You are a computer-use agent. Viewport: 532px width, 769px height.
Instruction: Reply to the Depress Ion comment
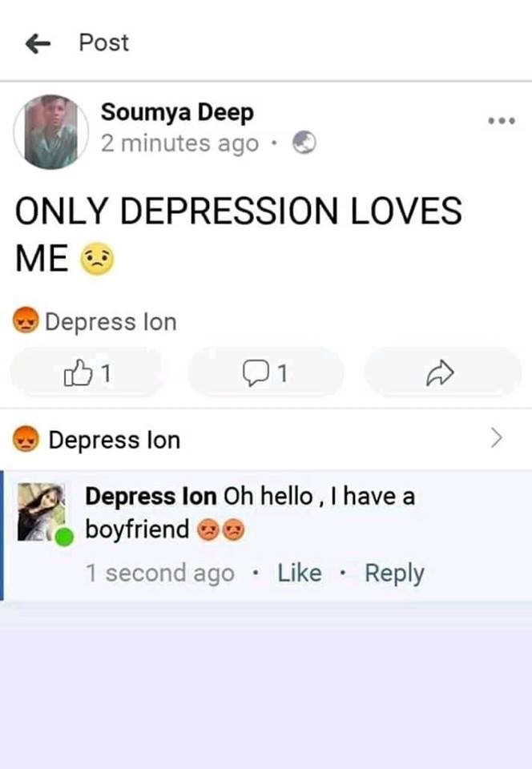pyautogui.click(x=394, y=574)
